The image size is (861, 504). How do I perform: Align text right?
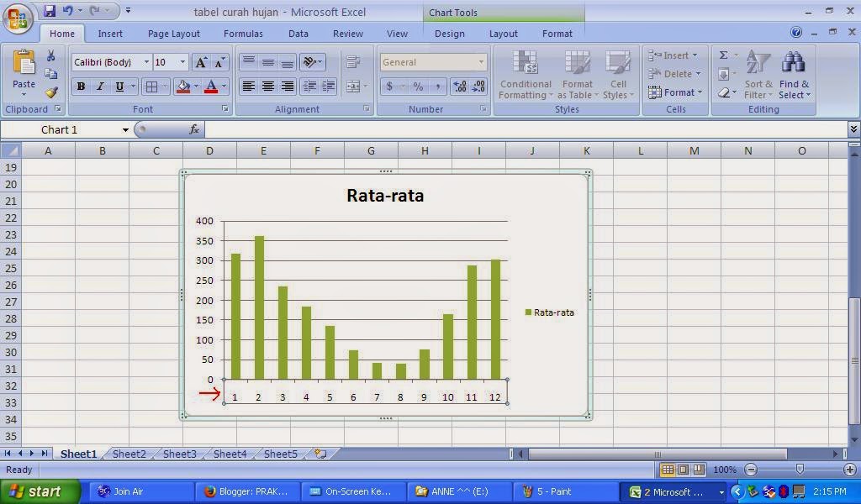[x=288, y=87]
